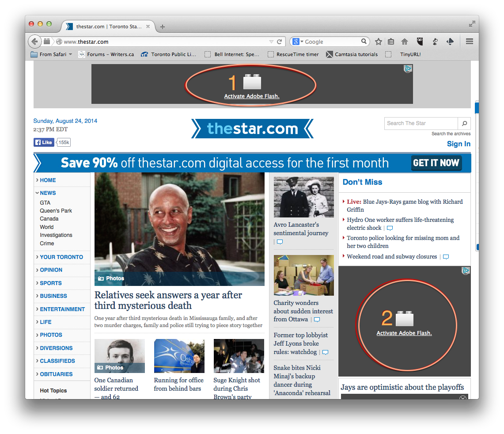Screen dimensions: 504x434
Task: Expand the ENTERTAINMENT menu section
Action: [x=62, y=309]
